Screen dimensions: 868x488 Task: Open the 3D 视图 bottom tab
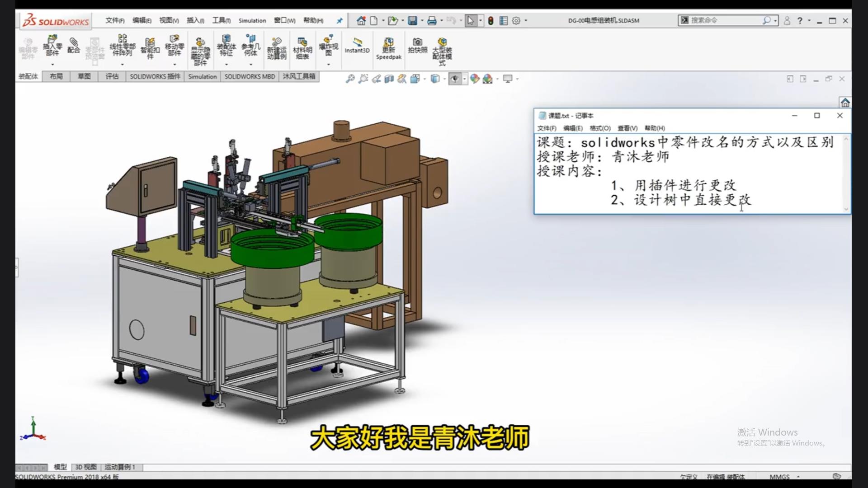pyautogui.click(x=86, y=467)
